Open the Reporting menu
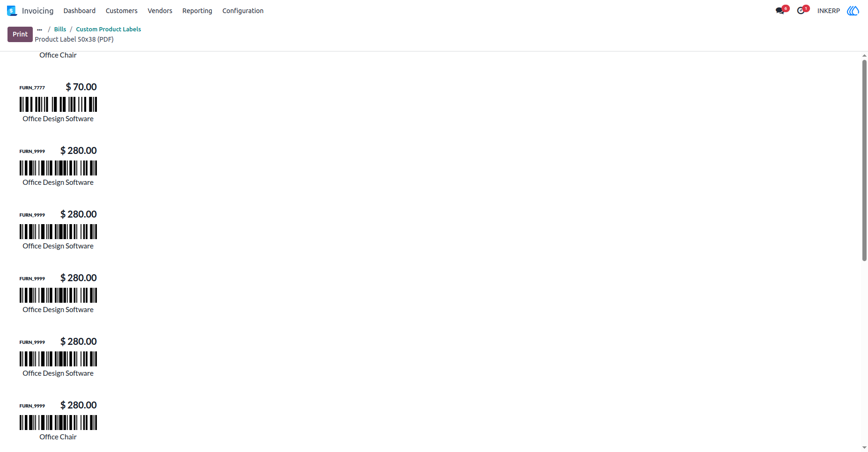This screenshot has width=868, height=452. [197, 11]
